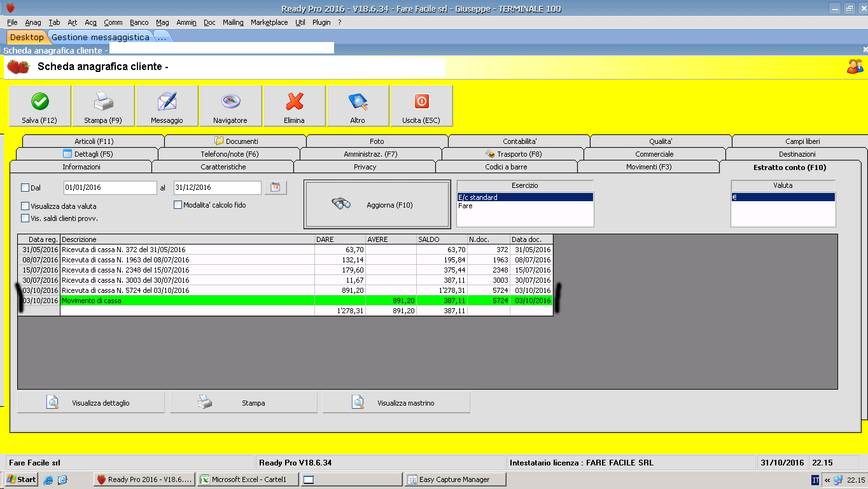This screenshot has height=489, width=868.
Task: Enable Modalita' calcolo fido checkbox
Action: click(x=178, y=205)
